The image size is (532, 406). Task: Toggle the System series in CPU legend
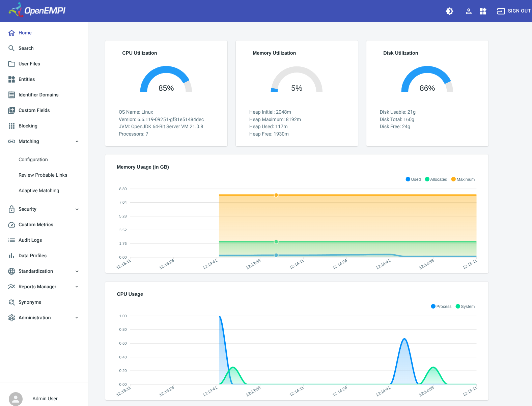[x=465, y=307]
